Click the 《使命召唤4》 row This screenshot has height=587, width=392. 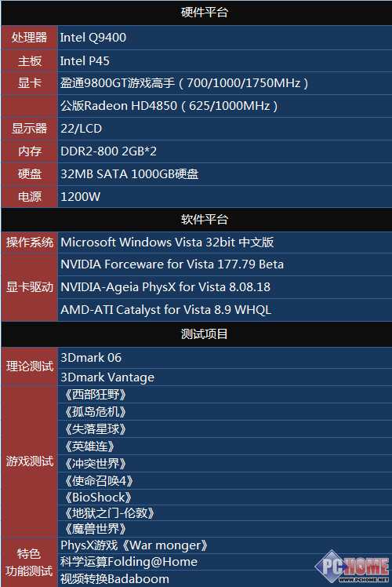click(225, 481)
